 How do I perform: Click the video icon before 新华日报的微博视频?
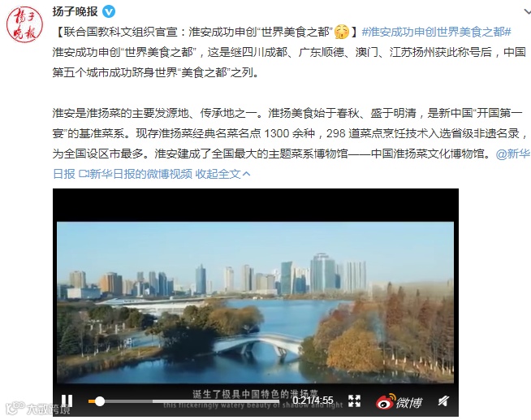coord(84,174)
